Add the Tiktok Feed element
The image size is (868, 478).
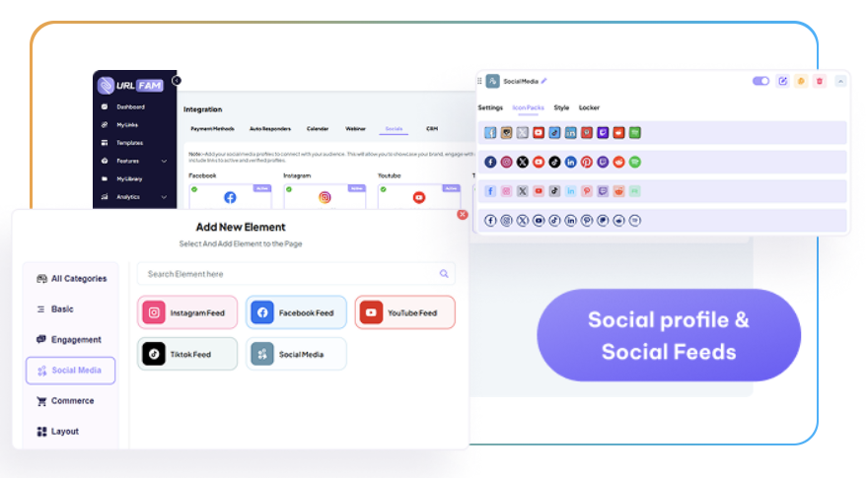187,354
